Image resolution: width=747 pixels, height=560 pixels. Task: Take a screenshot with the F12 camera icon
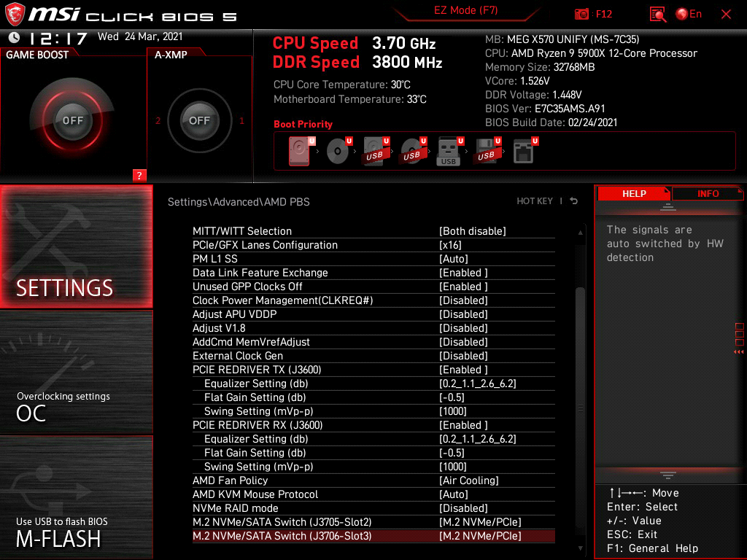click(581, 15)
